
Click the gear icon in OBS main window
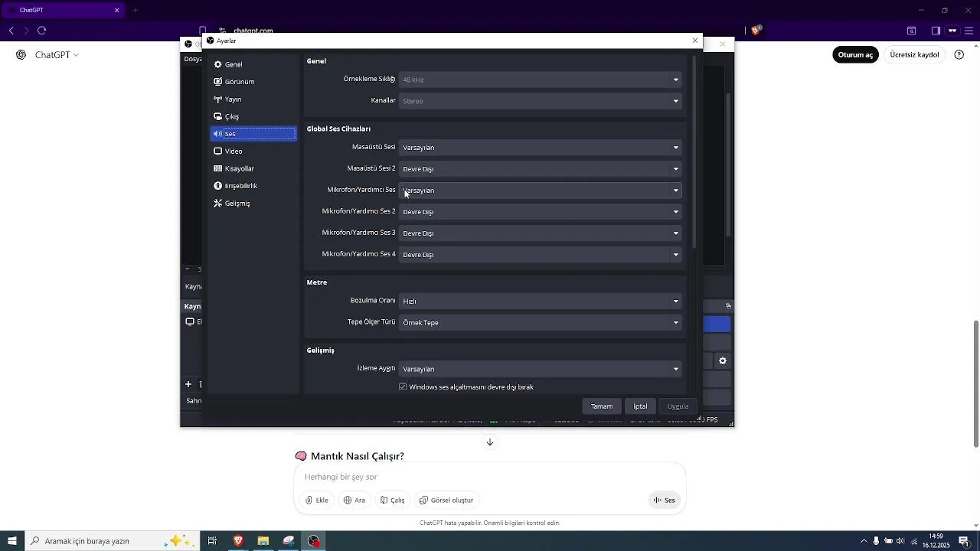(x=722, y=360)
